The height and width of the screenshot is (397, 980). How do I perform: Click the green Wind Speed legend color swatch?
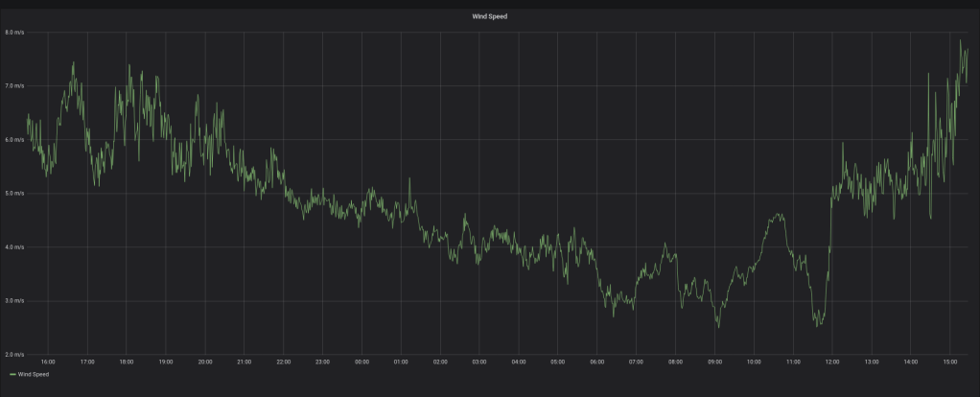click(12, 374)
